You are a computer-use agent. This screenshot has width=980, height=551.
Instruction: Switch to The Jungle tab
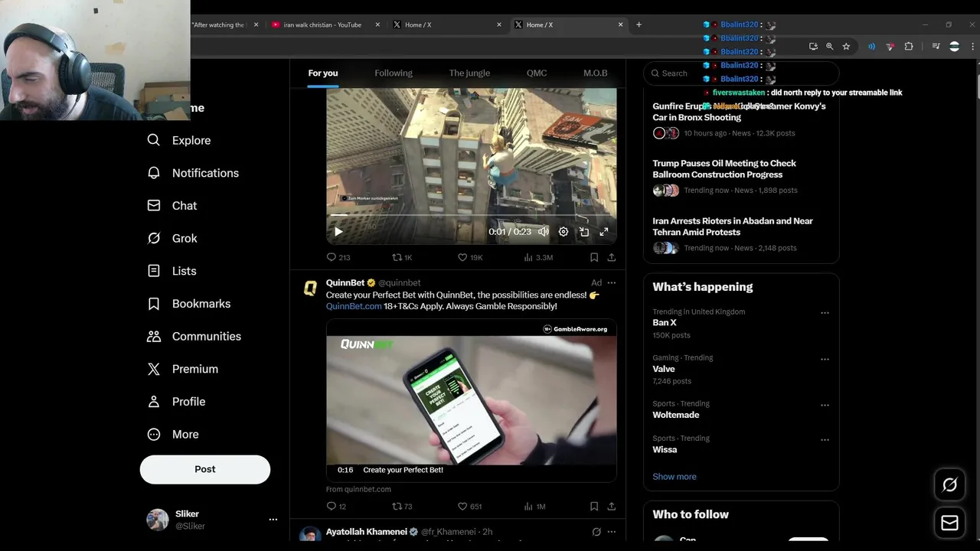tap(469, 73)
